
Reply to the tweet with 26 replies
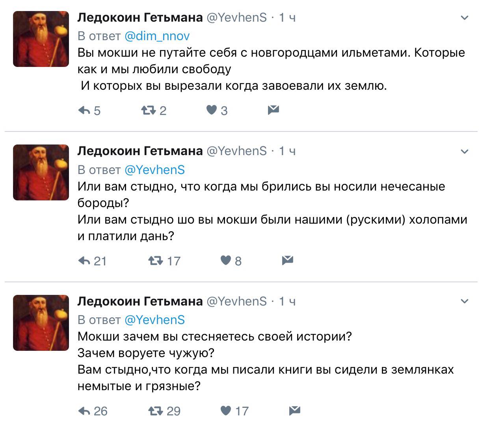84,411
